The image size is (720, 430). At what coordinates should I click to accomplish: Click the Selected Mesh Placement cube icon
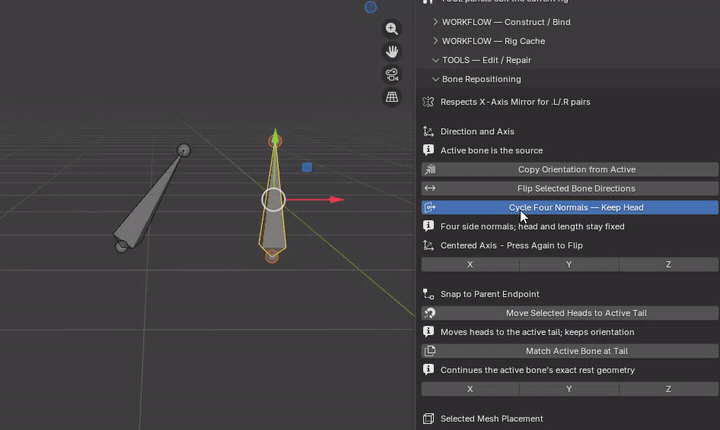coord(428,419)
